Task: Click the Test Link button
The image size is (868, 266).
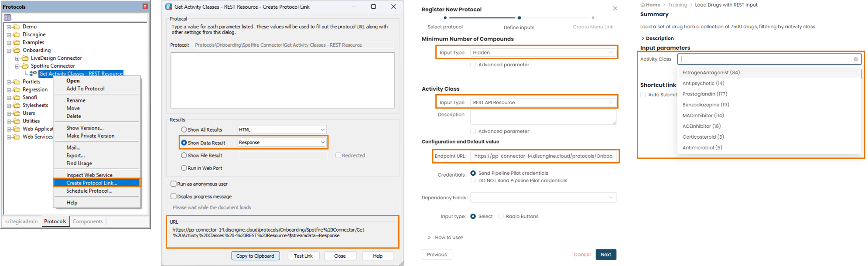Action: tap(303, 256)
